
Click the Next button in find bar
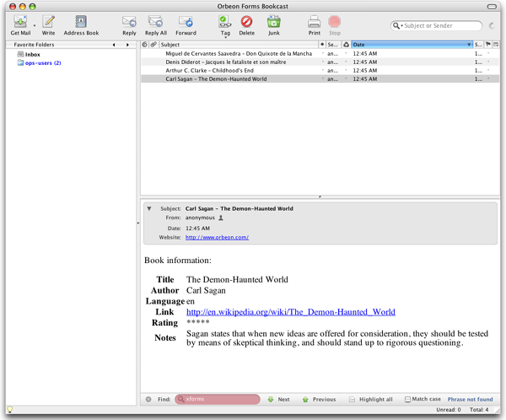pos(278,399)
